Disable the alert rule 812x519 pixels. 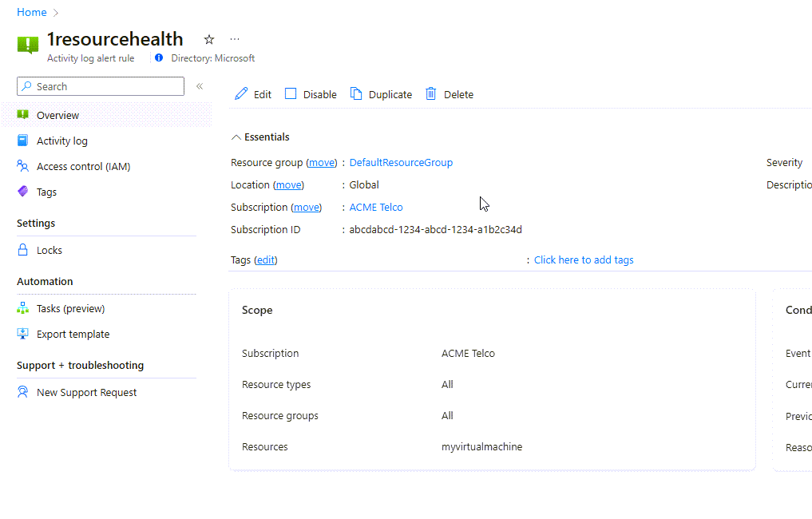292,93
